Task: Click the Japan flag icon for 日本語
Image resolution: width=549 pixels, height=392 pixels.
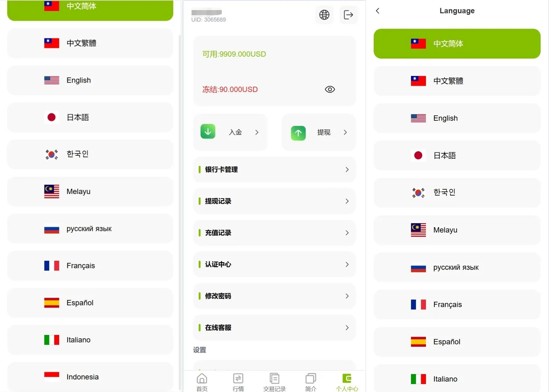Action: (418, 155)
